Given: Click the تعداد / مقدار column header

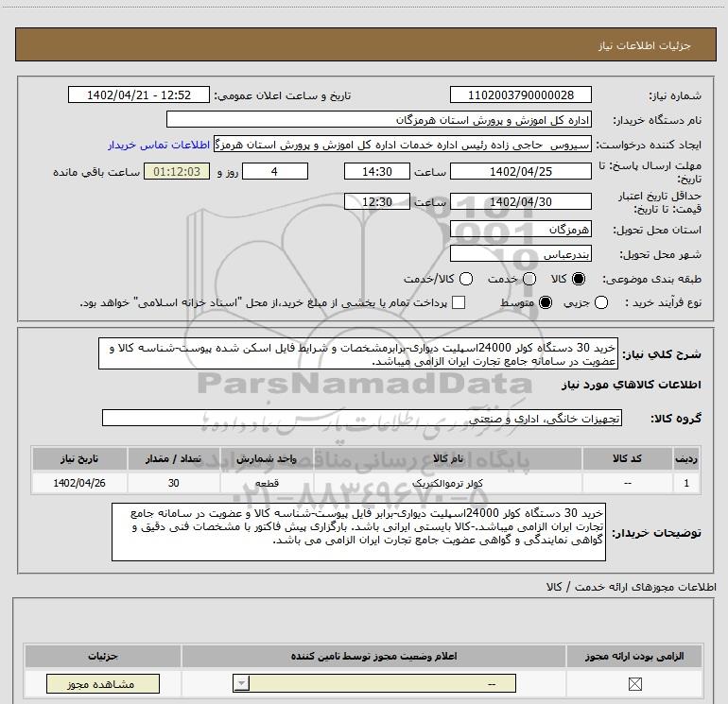Looking at the screenshot, I should pyautogui.click(x=173, y=458).
